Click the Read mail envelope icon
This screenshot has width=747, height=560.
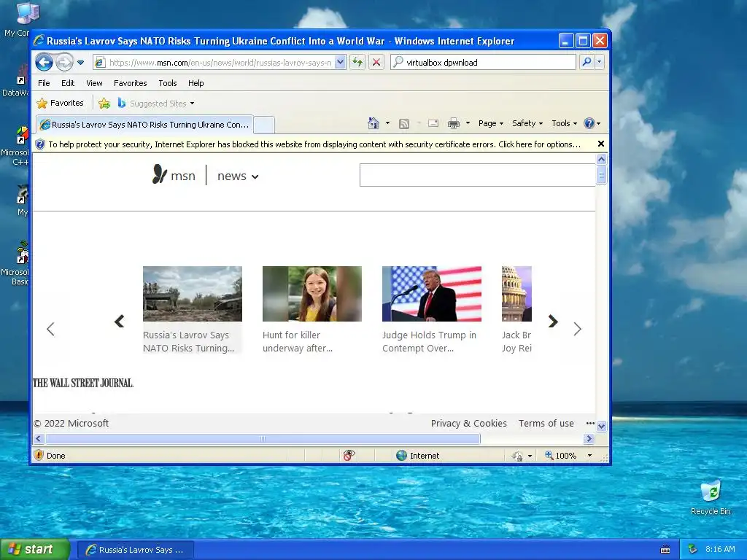pos(433,123)
